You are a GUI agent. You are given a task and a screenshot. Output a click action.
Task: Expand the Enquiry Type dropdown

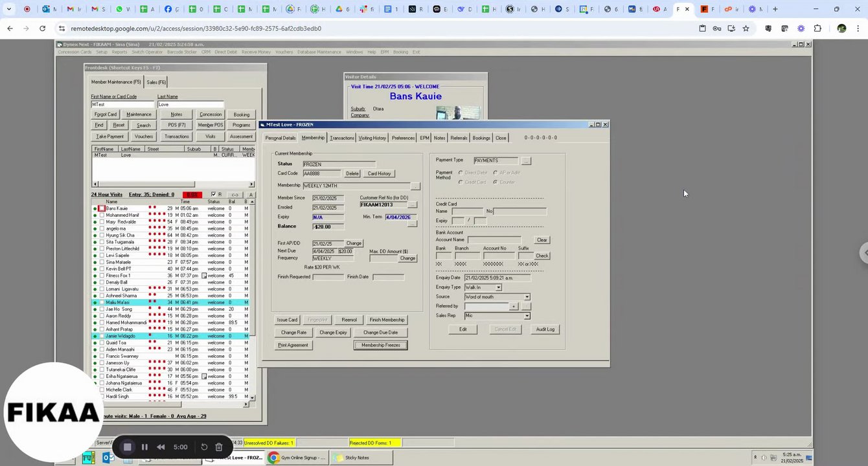(x=498, y=287)
